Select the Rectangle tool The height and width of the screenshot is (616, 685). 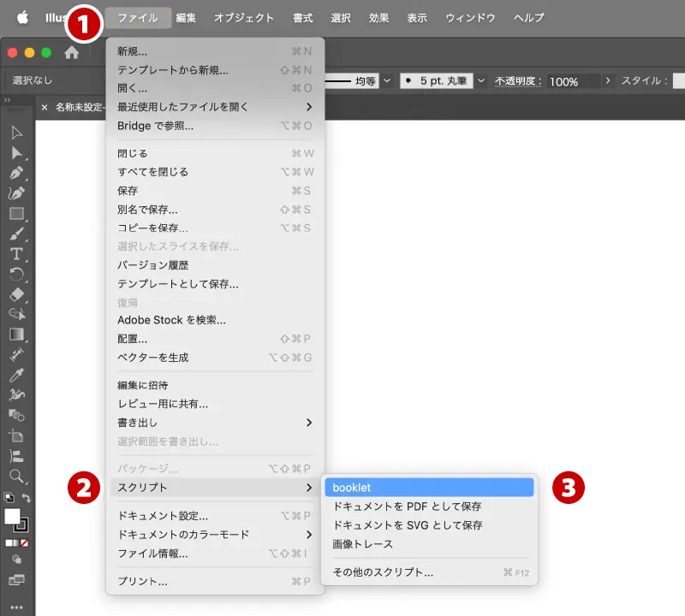[x=16, y=214]
